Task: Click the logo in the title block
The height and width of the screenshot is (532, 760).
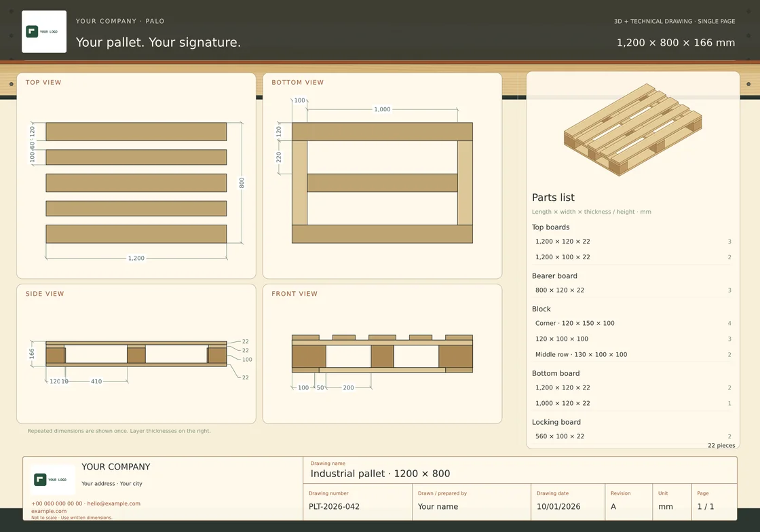Action: pyautogui.click(x=53, y=480)
